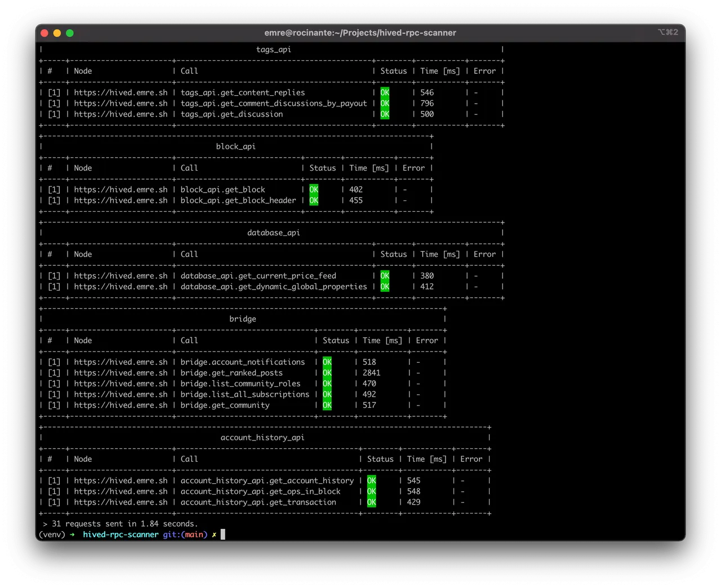Select bridge.list_community_roles call text

241,383
